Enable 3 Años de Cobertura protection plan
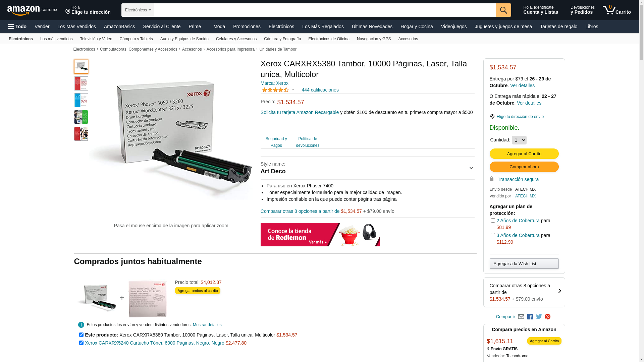 point(493,235)
